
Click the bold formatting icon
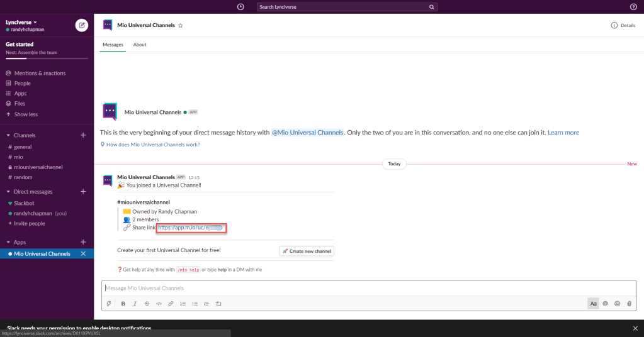[x=123, y=304]
